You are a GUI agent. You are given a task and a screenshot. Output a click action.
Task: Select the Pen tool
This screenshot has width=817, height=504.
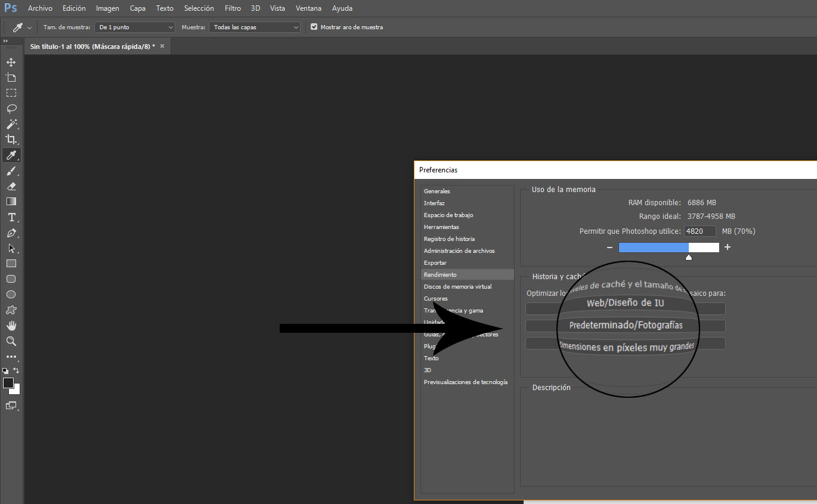coord(11,233)
